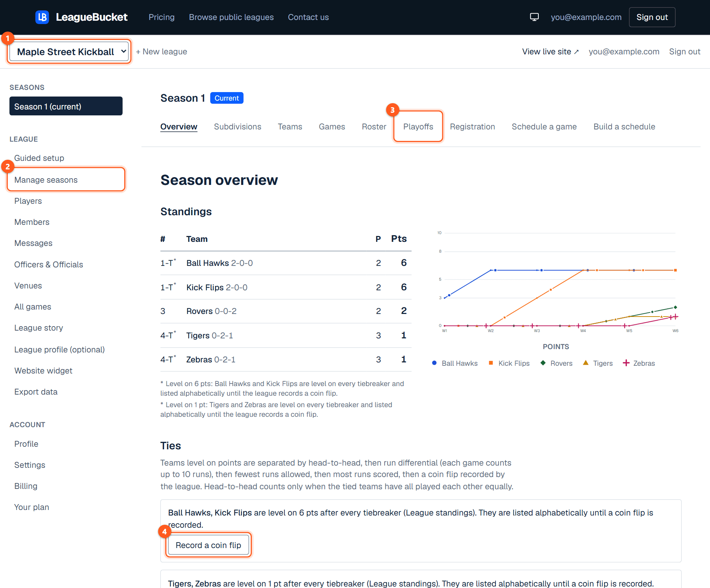Switch to the Playoffs tab
This screenshot has width=710, height=588.
click(x=418, y=126)
